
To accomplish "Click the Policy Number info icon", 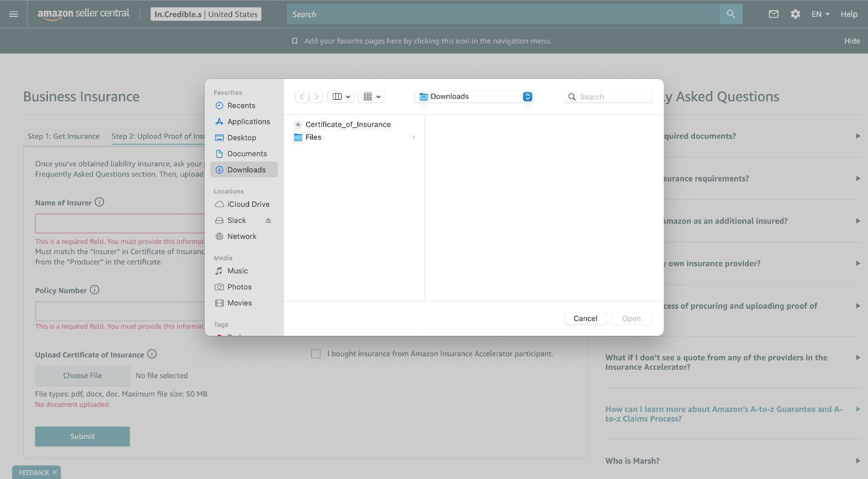I will pyautogui.click(x=94, y=290).
